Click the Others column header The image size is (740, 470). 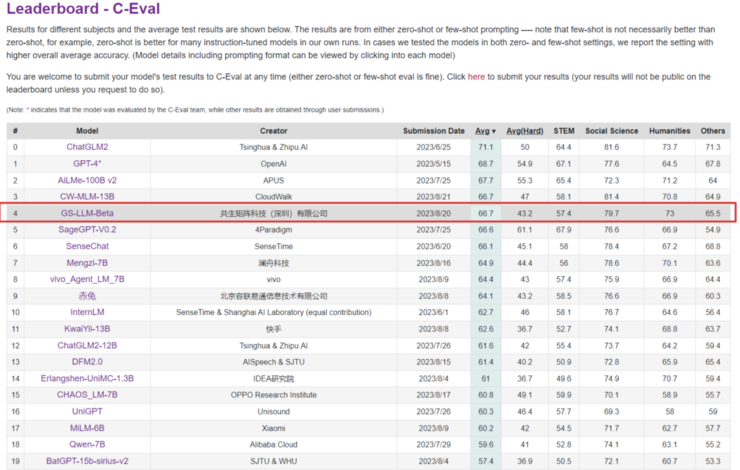[713, 131]
